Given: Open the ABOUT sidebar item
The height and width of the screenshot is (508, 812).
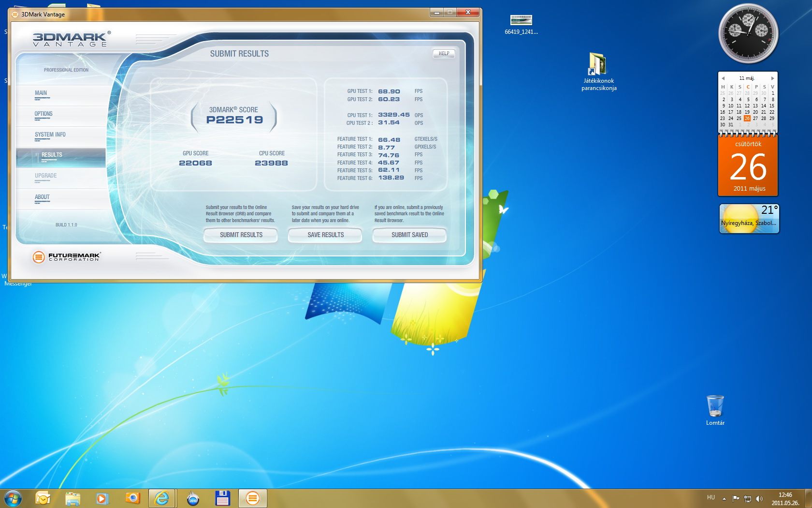Looking at the screenshot, I should point(60,199).
